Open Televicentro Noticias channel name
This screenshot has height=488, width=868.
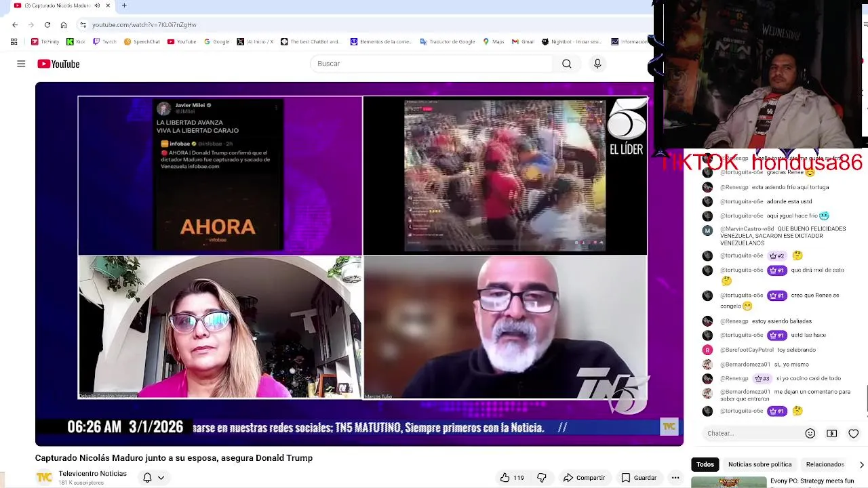pyautogui.click(x=92, y=473)
